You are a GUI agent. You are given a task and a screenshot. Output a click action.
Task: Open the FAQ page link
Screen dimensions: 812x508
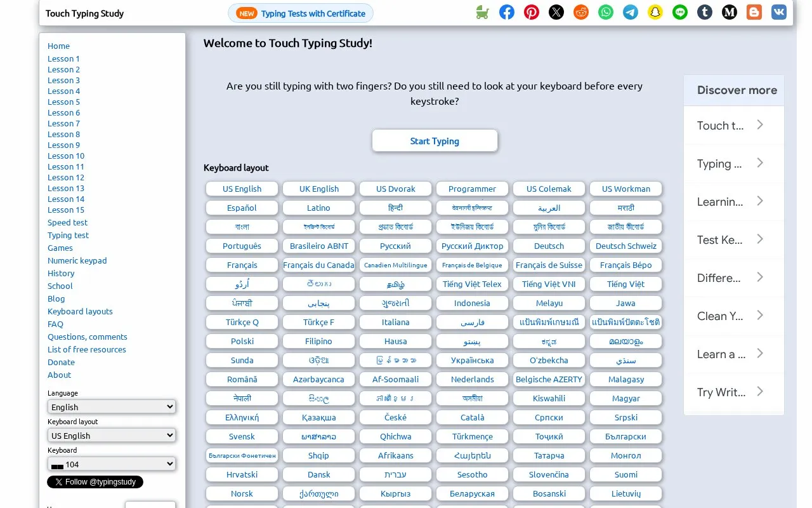click(x=55, y=324)
